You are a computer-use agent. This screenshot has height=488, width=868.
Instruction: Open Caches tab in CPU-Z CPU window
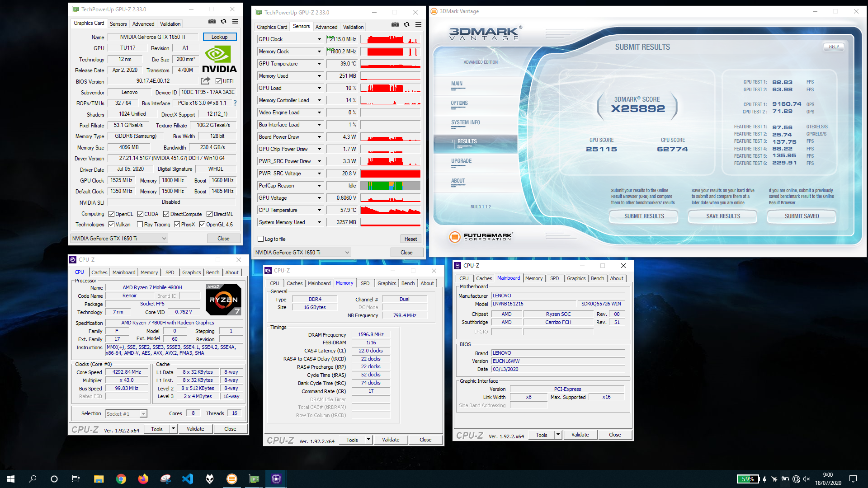pos(99,272)
